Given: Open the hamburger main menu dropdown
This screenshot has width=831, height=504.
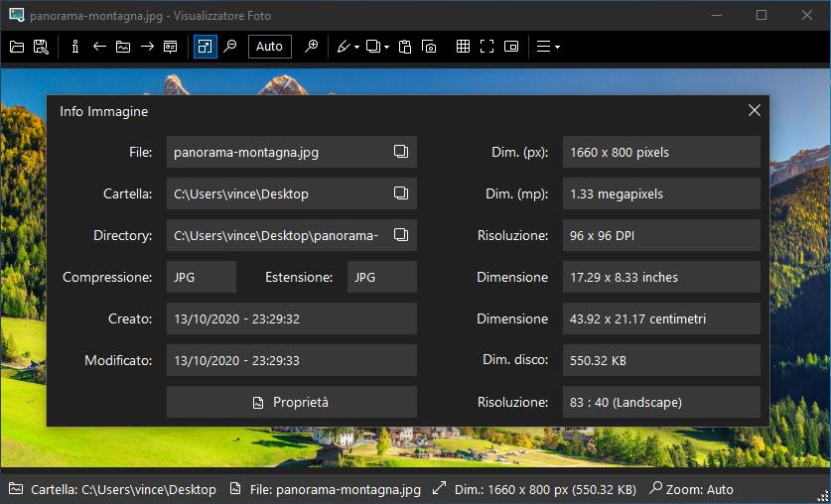Looking at the screenshot, I should tap(548, 47).
